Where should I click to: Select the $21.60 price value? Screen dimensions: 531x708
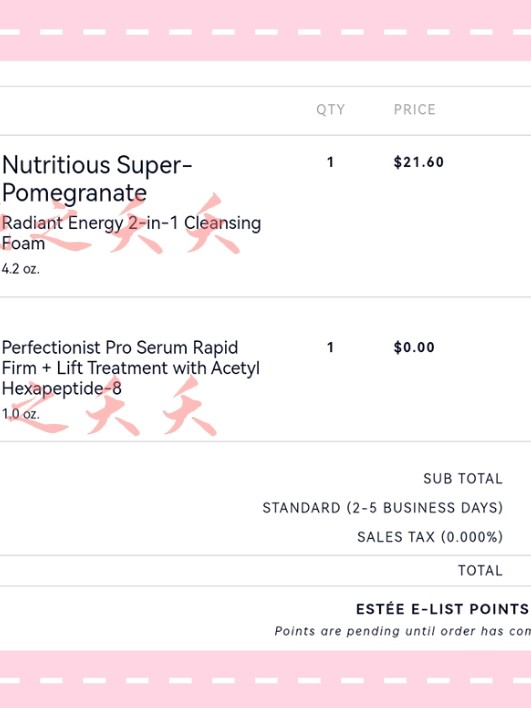pyautogui.click(x=419, y=162)
